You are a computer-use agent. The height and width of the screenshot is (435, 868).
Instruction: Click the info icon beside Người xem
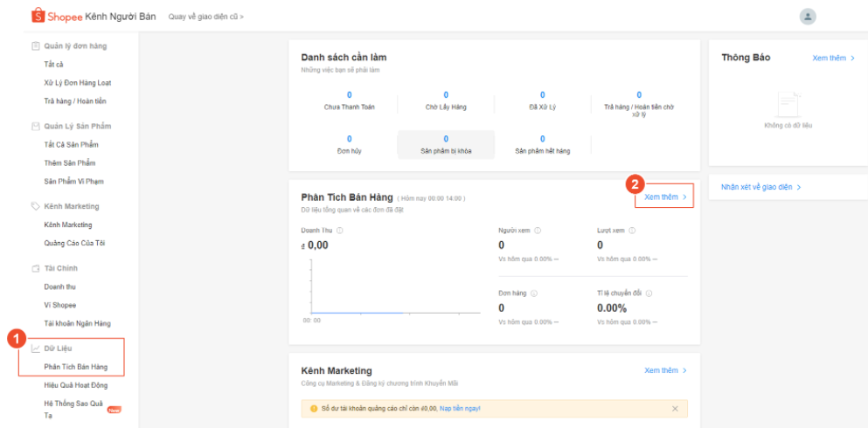(x=538, y=231)
